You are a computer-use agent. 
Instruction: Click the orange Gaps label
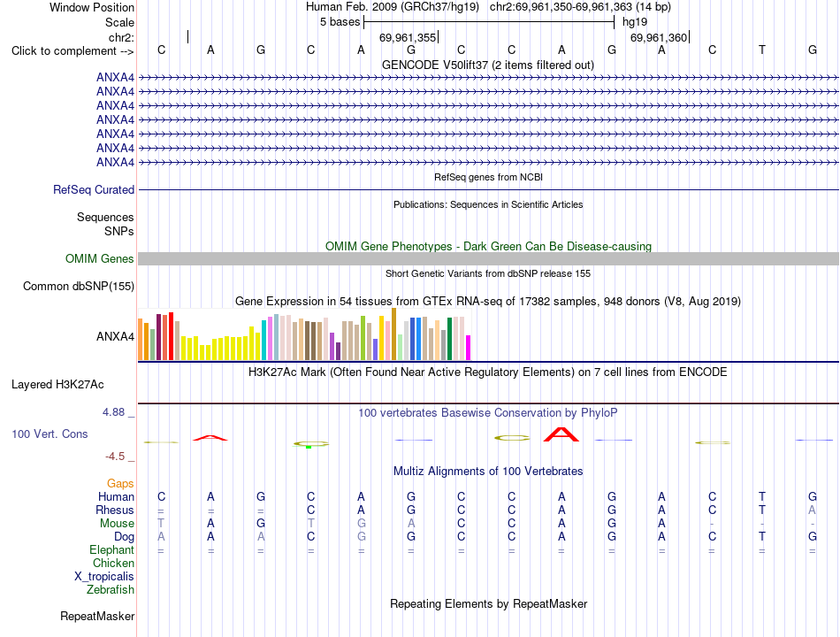tap(120, 484)
